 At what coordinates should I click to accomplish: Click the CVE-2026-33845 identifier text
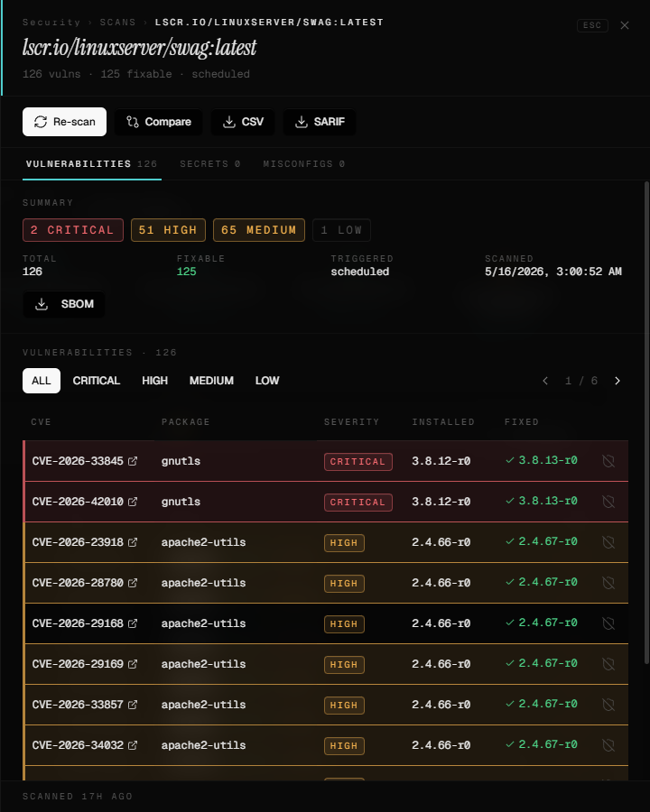click(78, 461)
